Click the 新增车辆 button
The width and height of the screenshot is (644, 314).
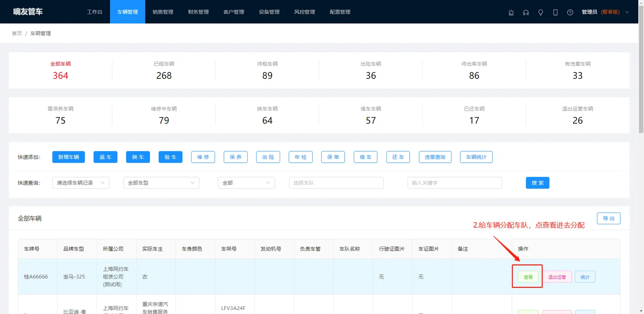tap(68, 157)
